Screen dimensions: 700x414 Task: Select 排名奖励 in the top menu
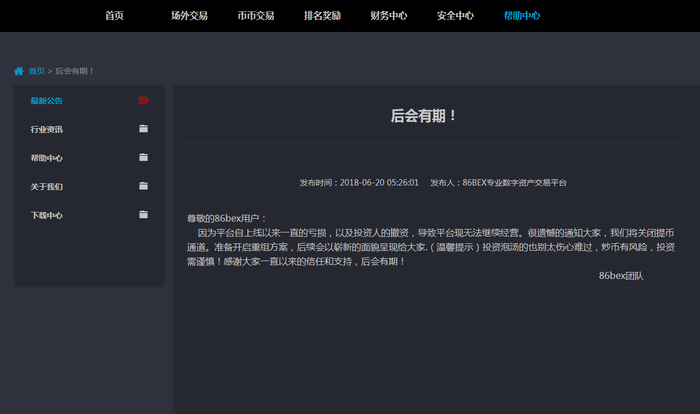pos(322,16)
